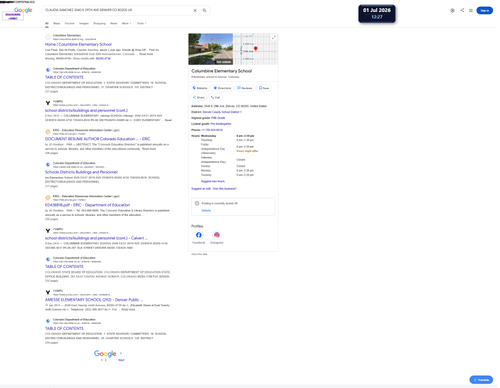Focus the search box with the address query
Image resolution: width=500 pixels, height=388 pixels.
pos(118,10)
